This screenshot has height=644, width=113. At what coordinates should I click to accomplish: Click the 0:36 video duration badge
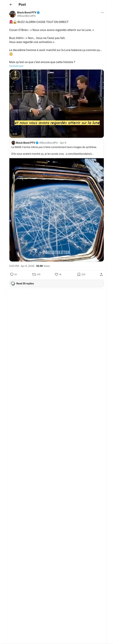[x=15, y=134]
